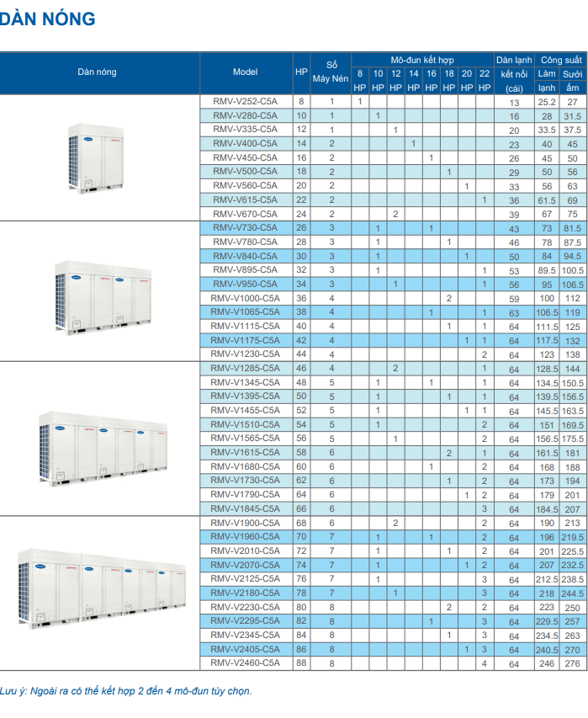
Task: Select model RMV-V1175-C5A
Action: (x=246, y=340)
